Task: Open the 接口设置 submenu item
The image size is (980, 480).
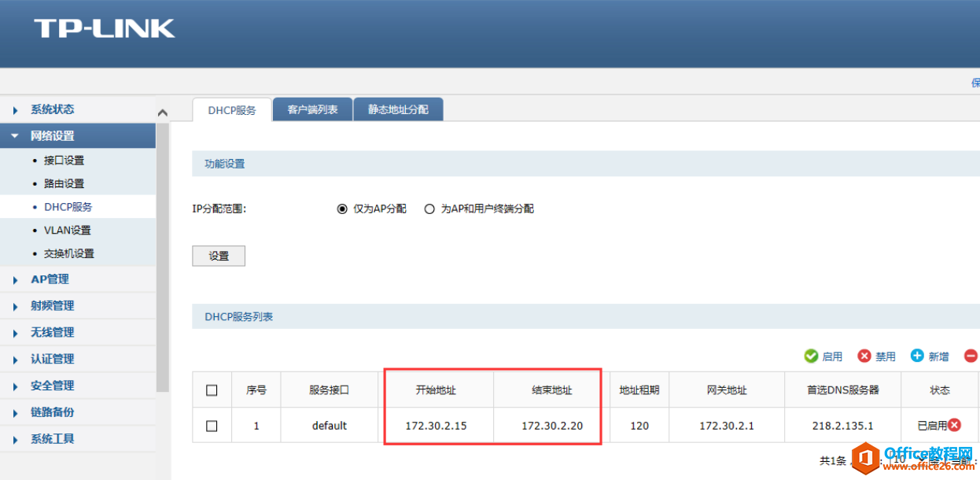Action: coord(64,161)
